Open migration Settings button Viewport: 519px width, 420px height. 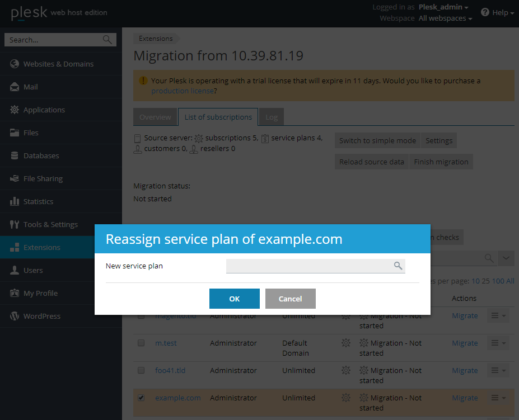[439, 140]
